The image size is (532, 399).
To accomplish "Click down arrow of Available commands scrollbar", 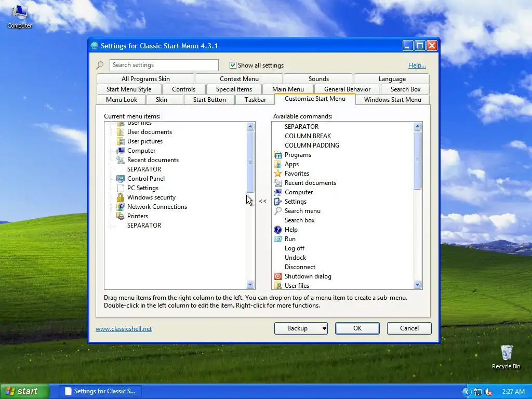I will tap(418, 285).
